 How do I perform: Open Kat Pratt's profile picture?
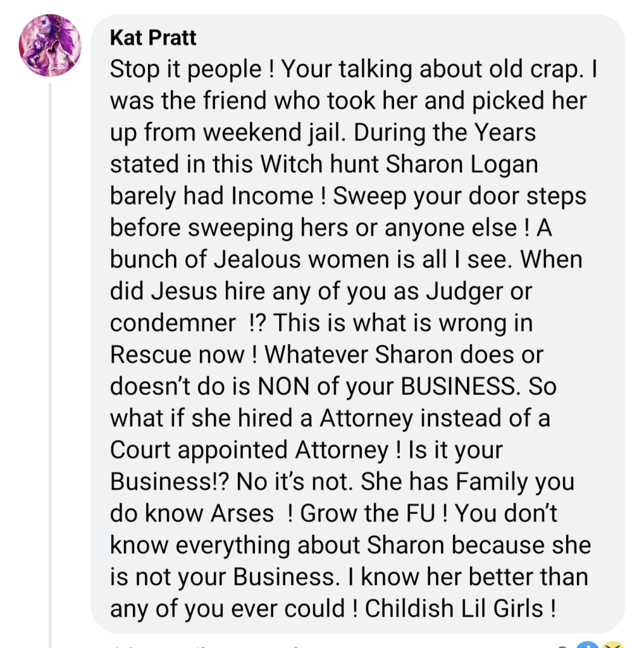click(x=50, y=45)
